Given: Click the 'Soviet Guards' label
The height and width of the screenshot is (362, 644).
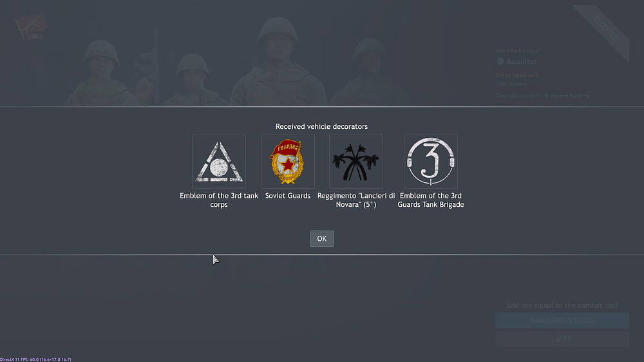Looking at the screenshot, I should pos(287,196).
